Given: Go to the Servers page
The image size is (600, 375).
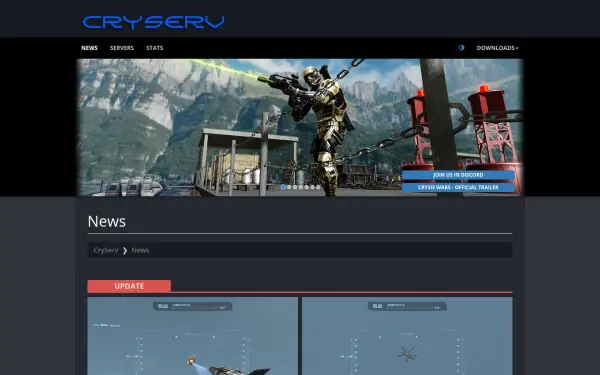Looking at the screenshot, I should click(122, 48).
